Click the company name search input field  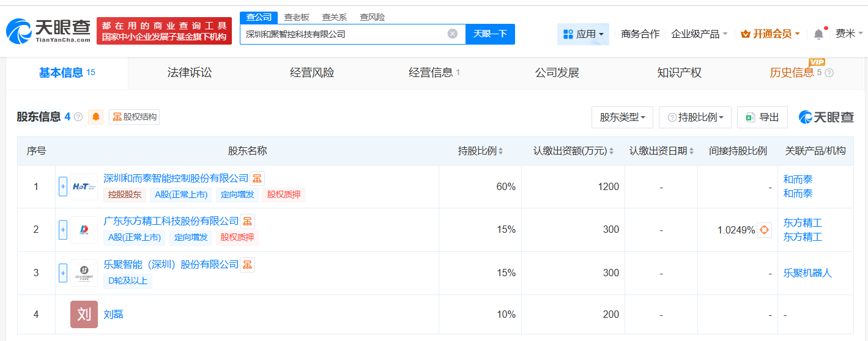(343, 34)
